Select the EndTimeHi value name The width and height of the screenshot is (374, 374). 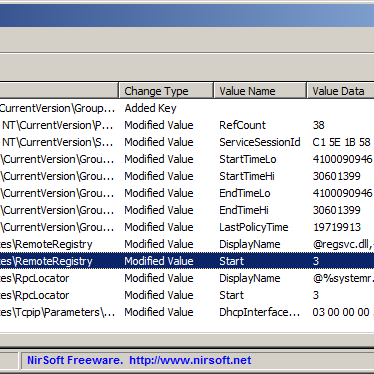pyautogui.click(x=244, y=210)
